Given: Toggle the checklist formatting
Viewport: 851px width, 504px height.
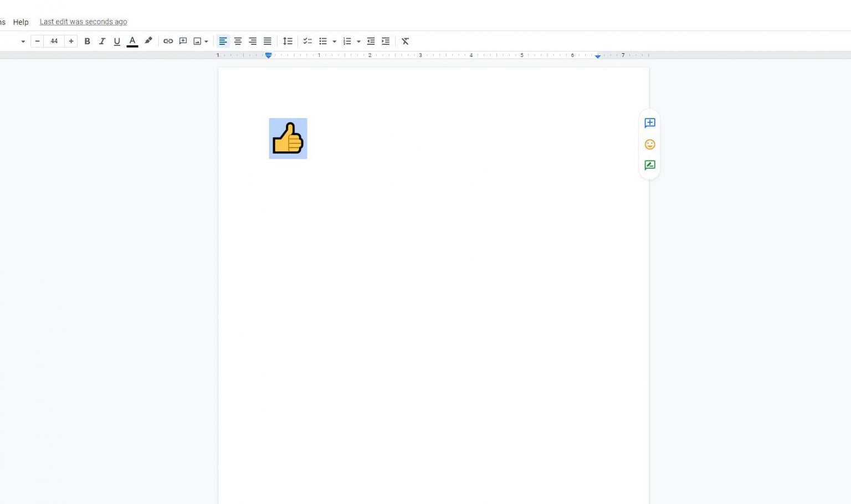Looking at the screenshot, I should [x=308, y=41].
